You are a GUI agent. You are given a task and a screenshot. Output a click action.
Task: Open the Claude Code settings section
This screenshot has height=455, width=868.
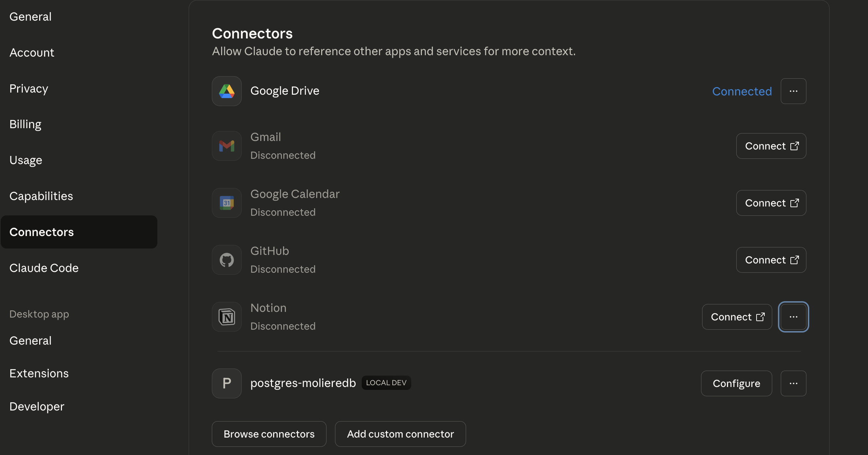click(44, 268)
